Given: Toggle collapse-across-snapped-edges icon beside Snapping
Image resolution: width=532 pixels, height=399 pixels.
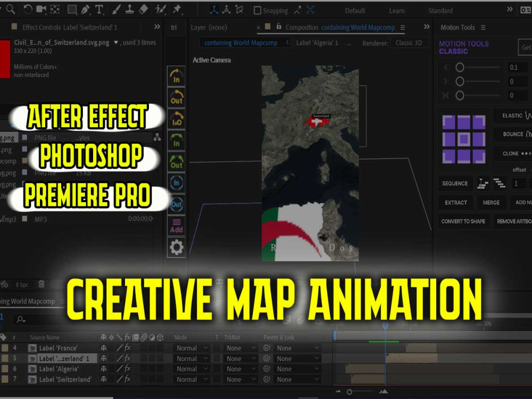Looking at the screenshot, I should coord(297,10).
